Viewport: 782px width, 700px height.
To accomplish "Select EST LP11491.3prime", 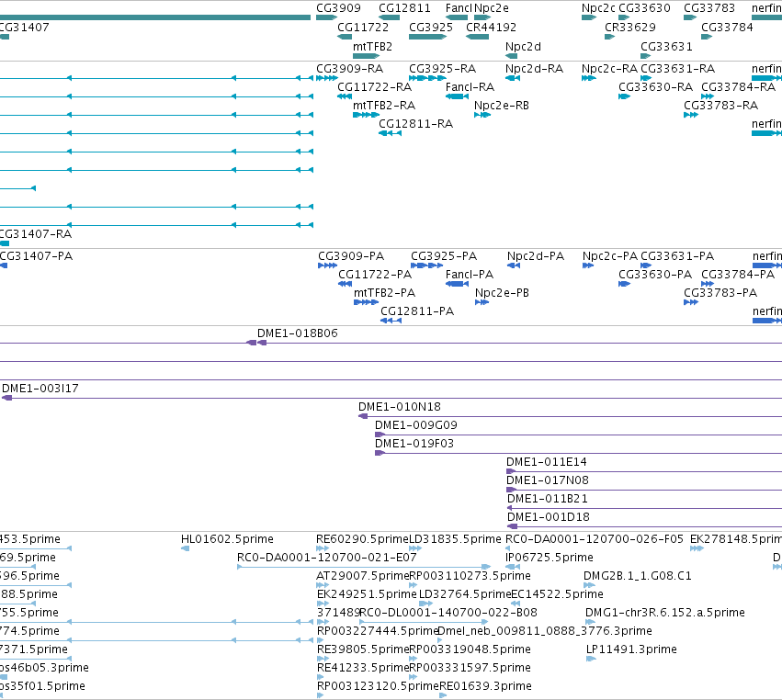I will tap(631, 649).
